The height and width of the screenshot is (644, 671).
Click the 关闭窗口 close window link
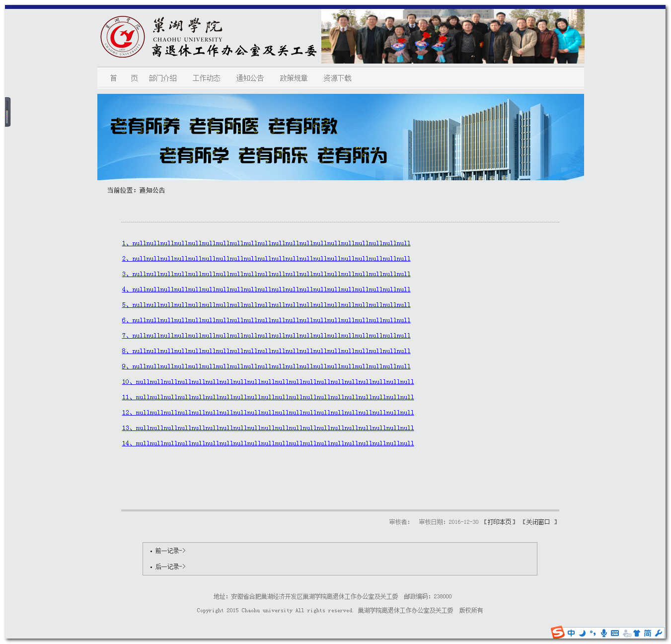tap(538, 522)
